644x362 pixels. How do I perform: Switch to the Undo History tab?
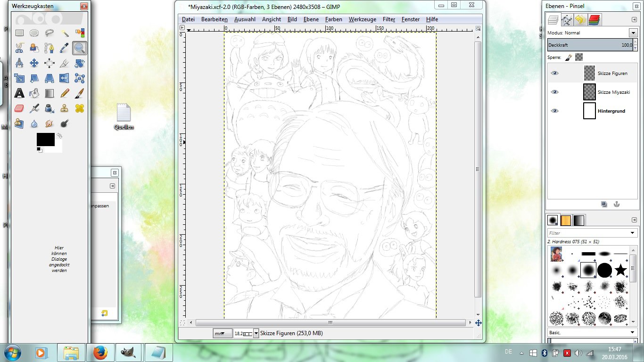[580, 20]
